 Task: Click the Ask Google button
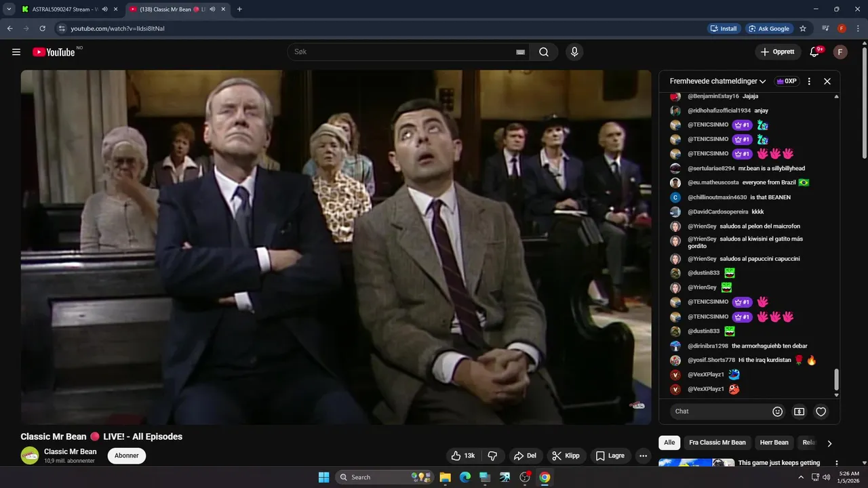[770, 28]
